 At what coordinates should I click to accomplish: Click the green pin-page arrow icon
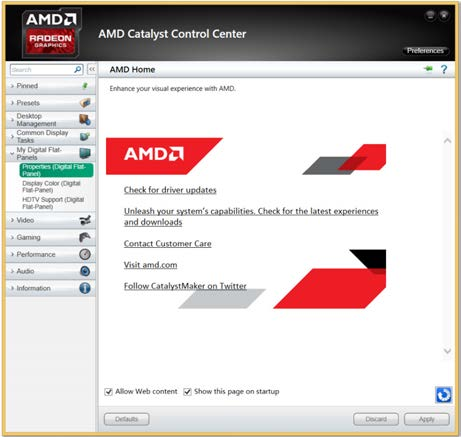pyautogui.click(x=428, y=69)
